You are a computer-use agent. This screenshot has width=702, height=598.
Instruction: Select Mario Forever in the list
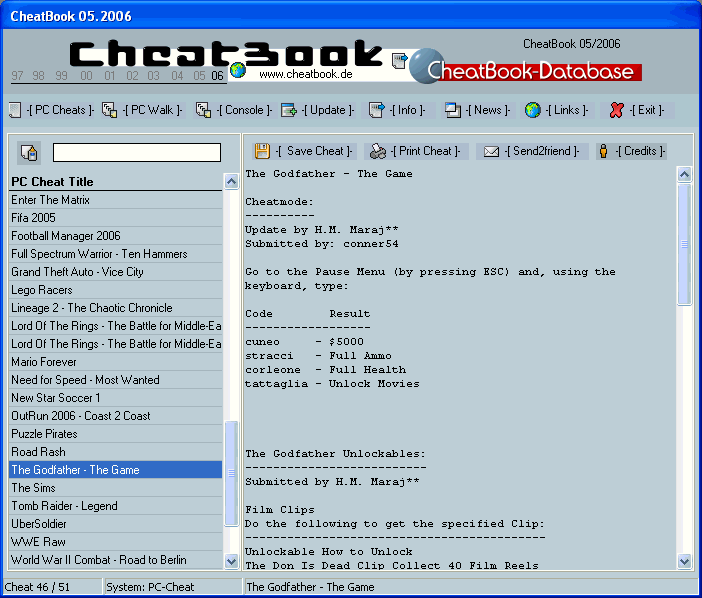(x=116, y=362)
